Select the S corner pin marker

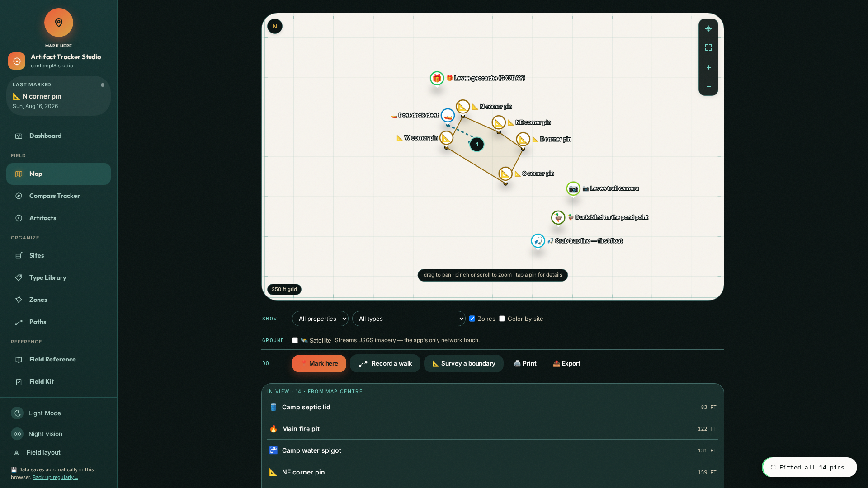tap(505, 174)
